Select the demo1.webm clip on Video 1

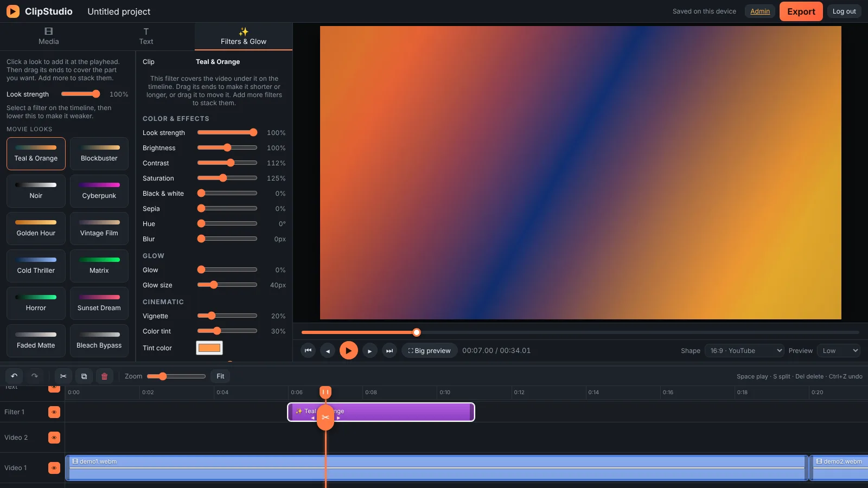437,468
